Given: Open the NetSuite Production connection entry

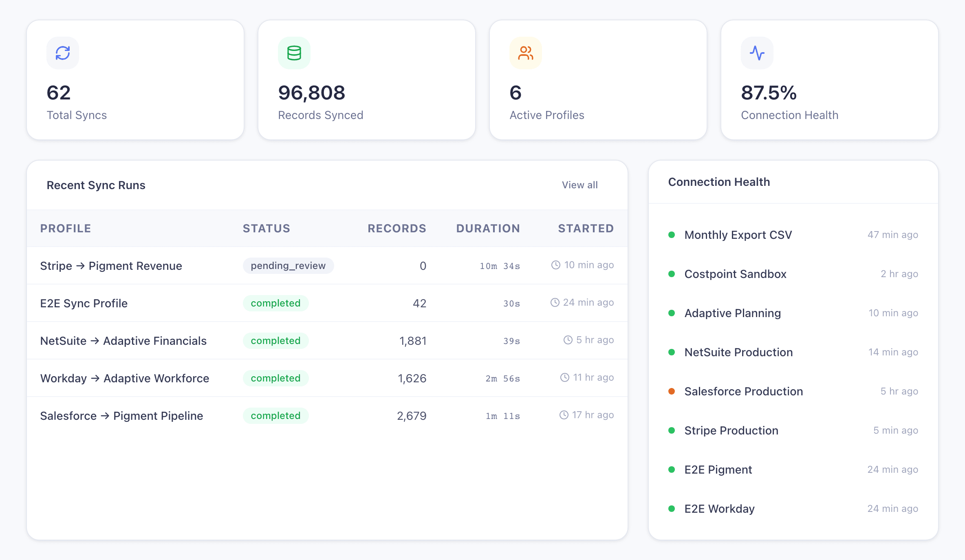Looking at the screenshot, I should pyautogui.click(x=738, y=352).
